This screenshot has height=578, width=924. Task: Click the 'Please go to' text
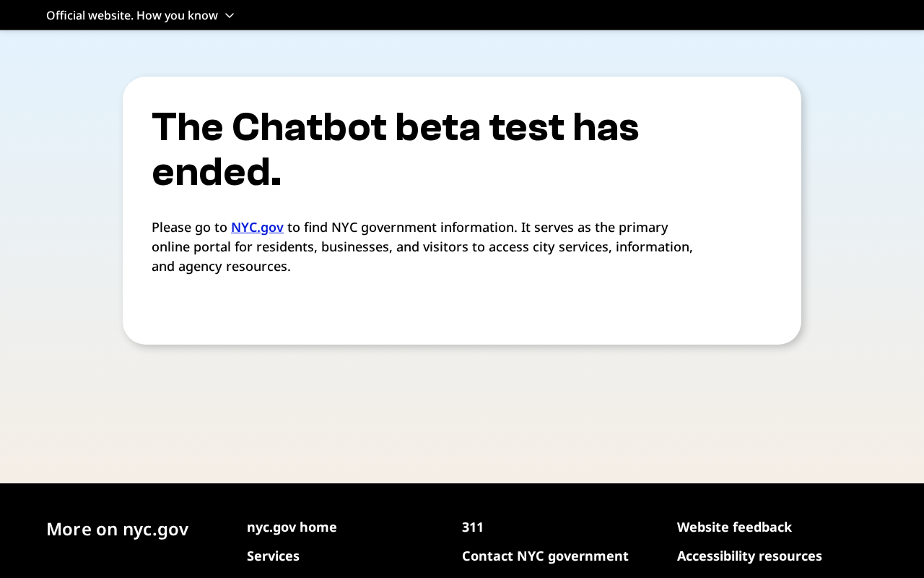pos(189,228)
